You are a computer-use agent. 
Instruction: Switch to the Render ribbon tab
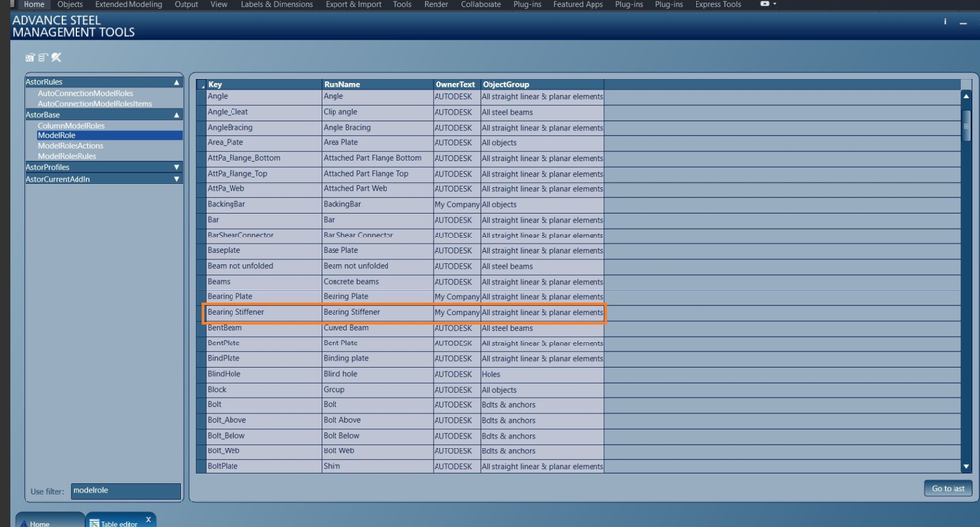pyautogui.click(x=436, y=4)
